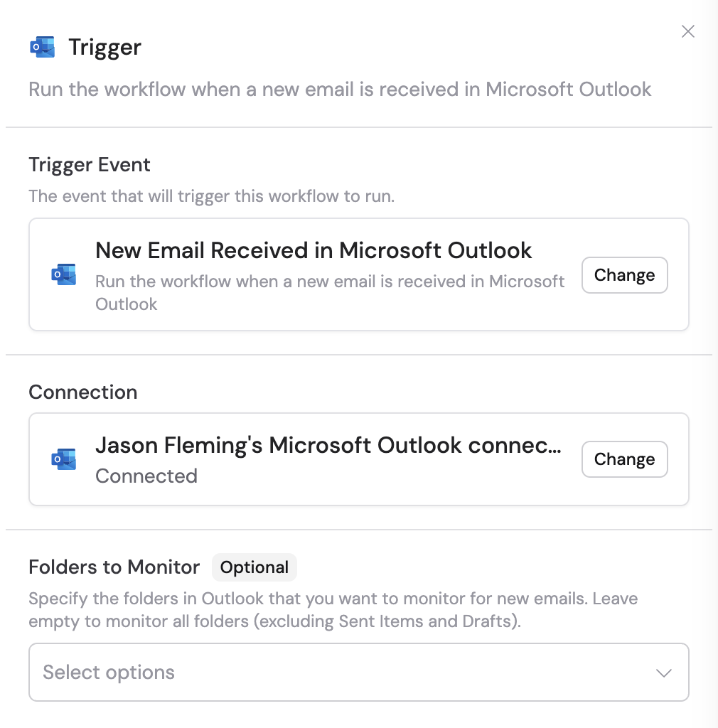Viewport: 718px width, 728px height.
Task: Click the Trigger heading text
Action: click(105, 45)
